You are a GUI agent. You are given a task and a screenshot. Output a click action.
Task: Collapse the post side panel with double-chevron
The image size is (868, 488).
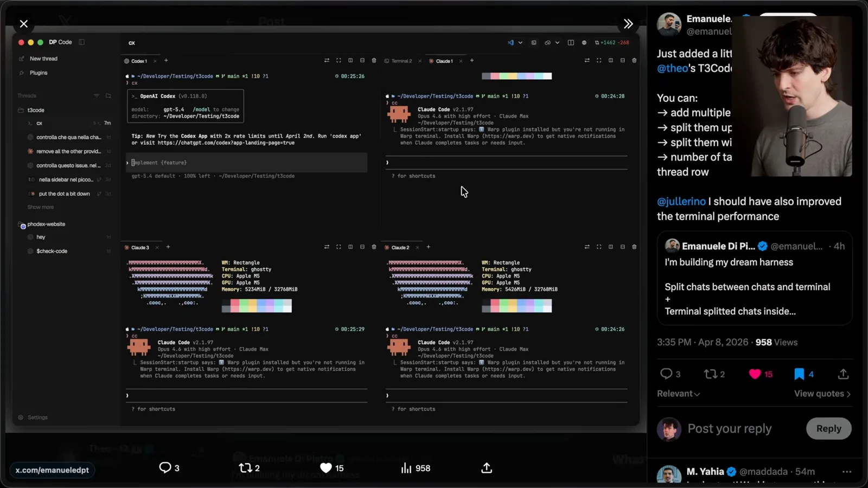pyautogui.click(x=628, y=24)
